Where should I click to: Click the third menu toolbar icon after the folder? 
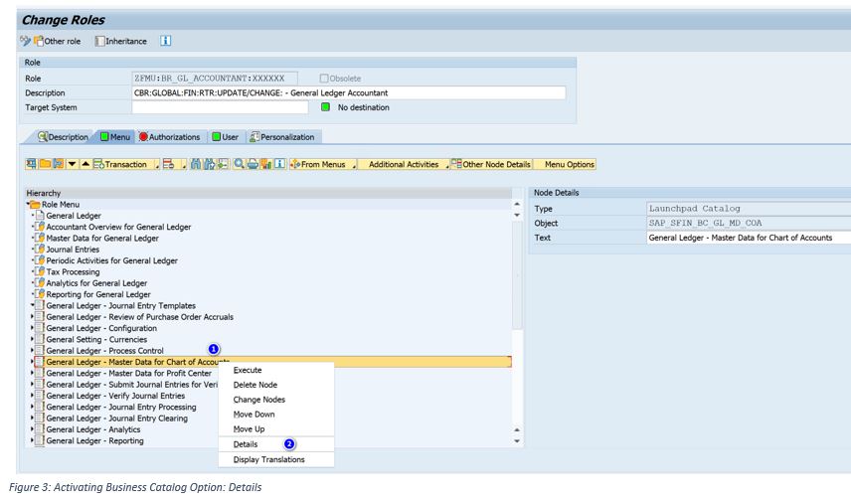pyautogui.click(x=58, y=164)
